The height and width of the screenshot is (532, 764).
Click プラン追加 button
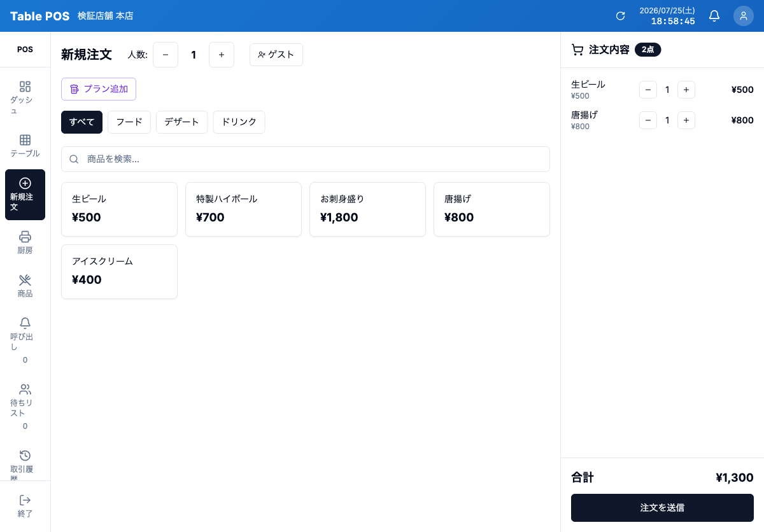pos(99,89)
